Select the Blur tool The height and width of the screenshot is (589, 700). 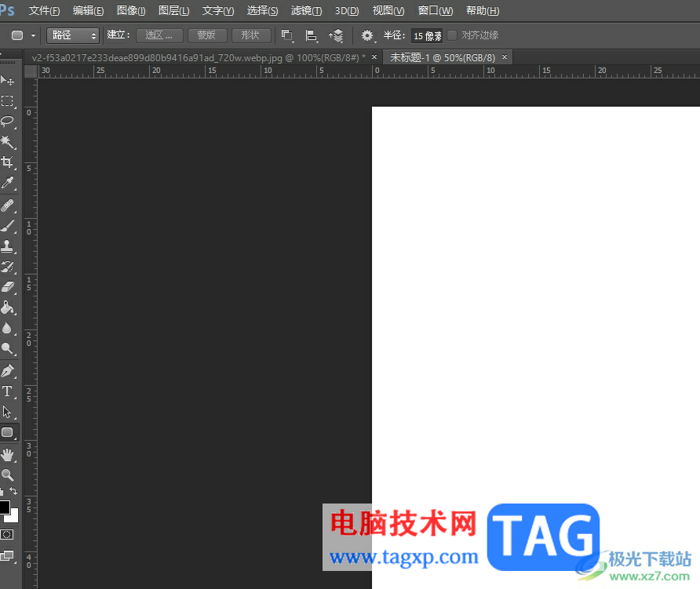point(7,328)
